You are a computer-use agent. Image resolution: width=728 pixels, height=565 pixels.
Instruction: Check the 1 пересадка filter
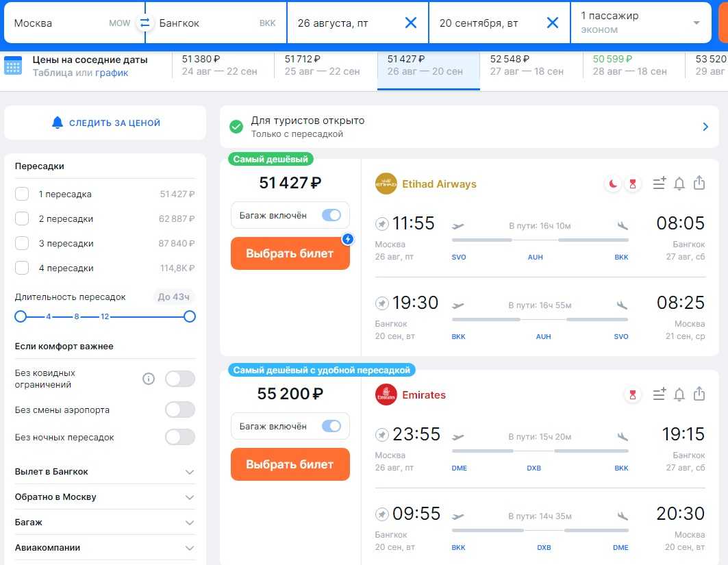click(22, 194)
